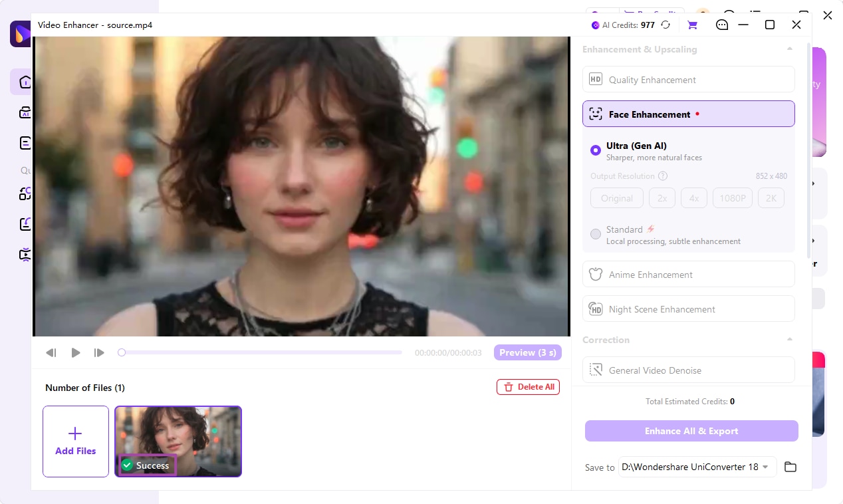Click the "852 x 480" resolution value
Screen dimensions: 843x504
[771, 176]
